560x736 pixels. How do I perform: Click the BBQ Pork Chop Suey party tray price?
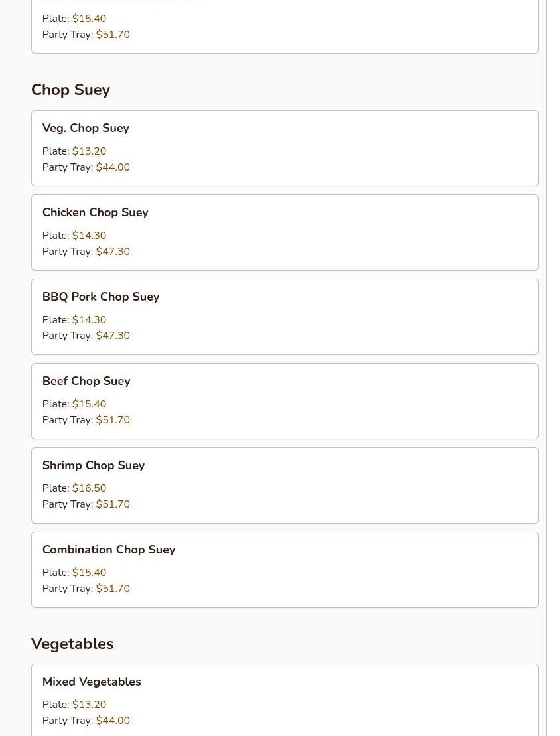[113, 336]
